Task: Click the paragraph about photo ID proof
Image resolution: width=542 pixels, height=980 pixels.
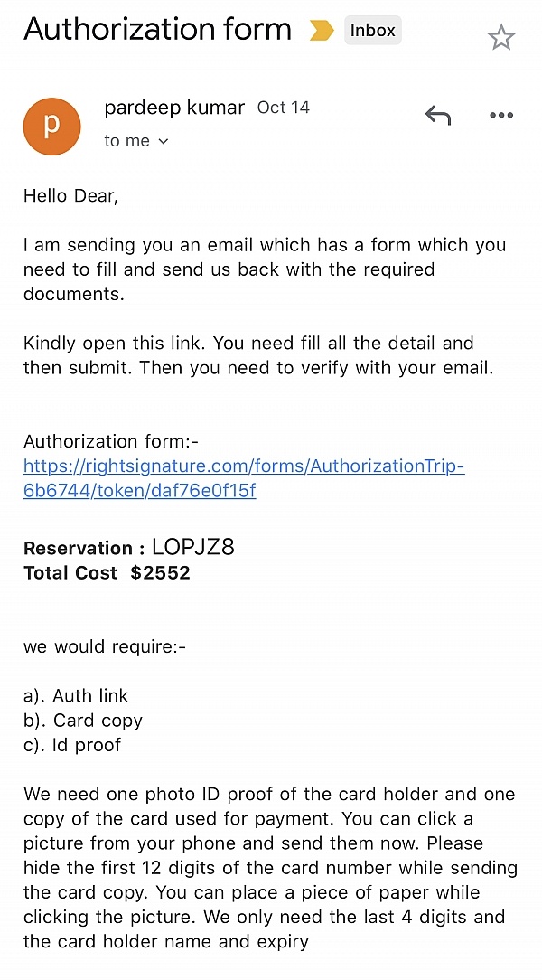Action: click(x=270, y=868)
